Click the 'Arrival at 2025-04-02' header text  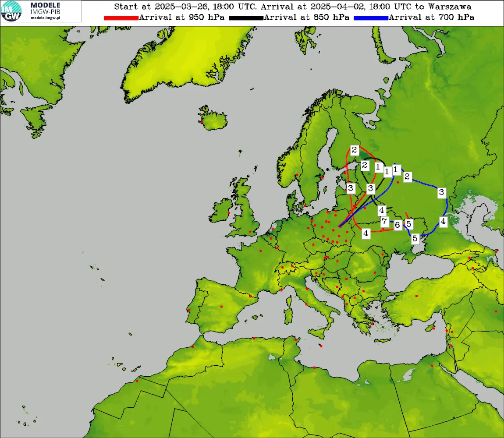[x=313, y=7]
